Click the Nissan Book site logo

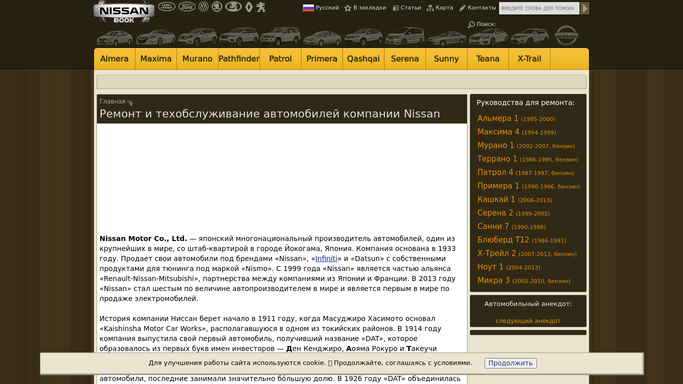pos(124,11)
